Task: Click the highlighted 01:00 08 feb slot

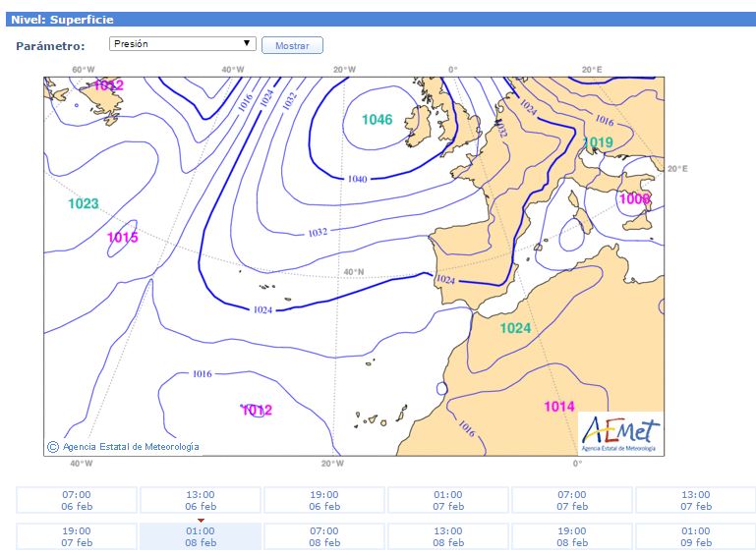Action: coord(201,536)
